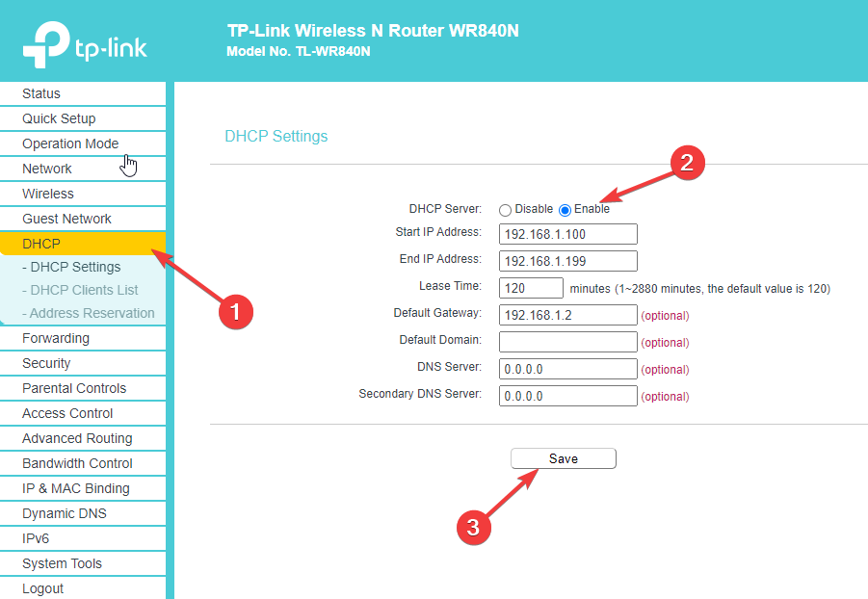Open the Status menu item

[83, 93]
